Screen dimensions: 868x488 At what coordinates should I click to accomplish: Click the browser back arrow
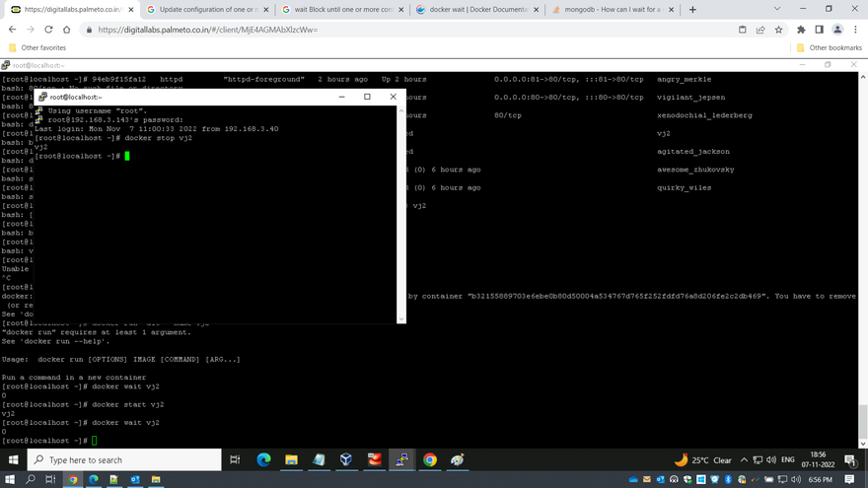13,30
